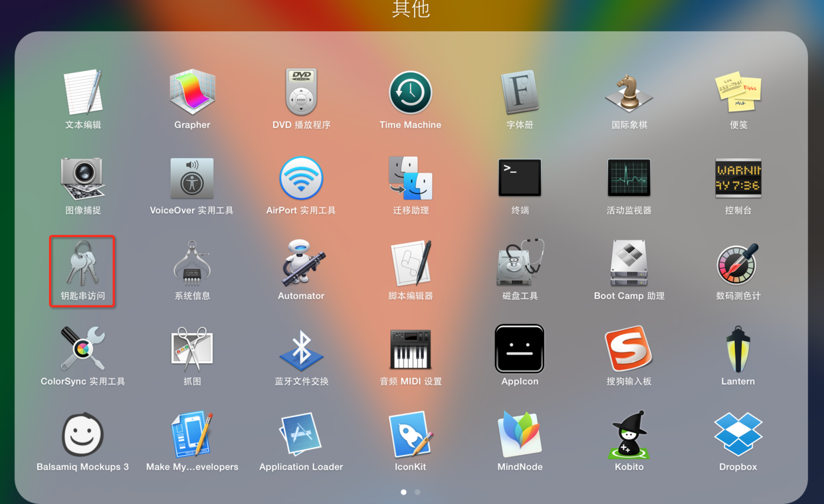Open 活动监视器 (Activity Monitor)
This screenshot has height=504, width=824.
(x=629, y=179)
